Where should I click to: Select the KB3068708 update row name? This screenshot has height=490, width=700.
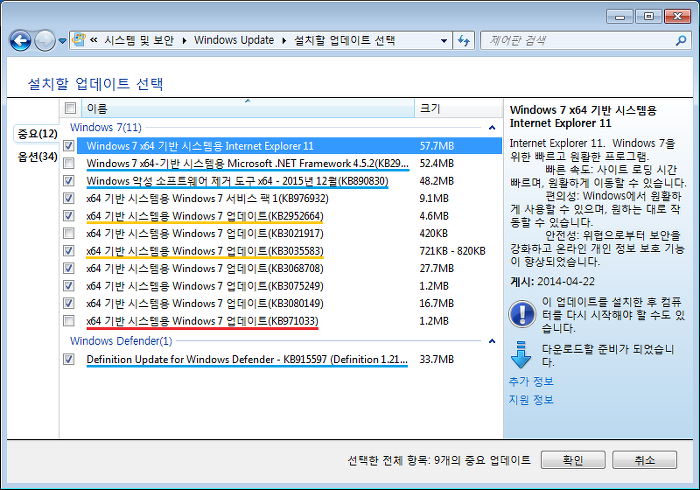(205, 268)
